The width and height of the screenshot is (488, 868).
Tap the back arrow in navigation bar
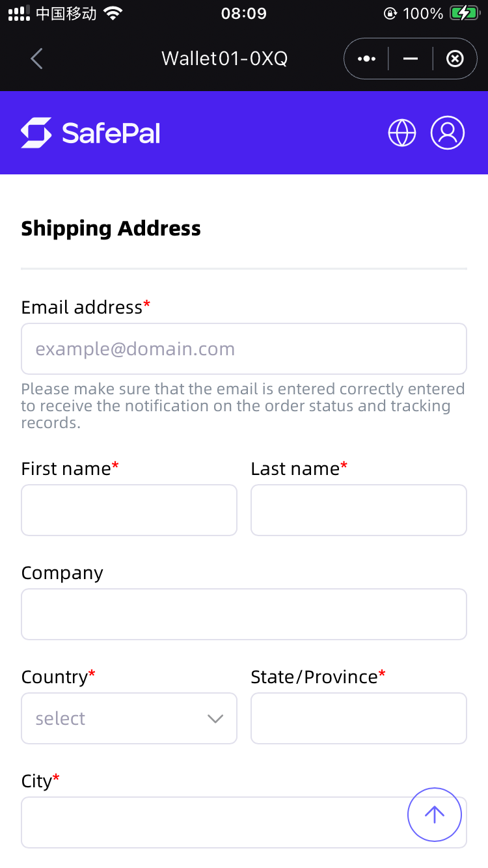pyautogui.click(x=36, y=59)
